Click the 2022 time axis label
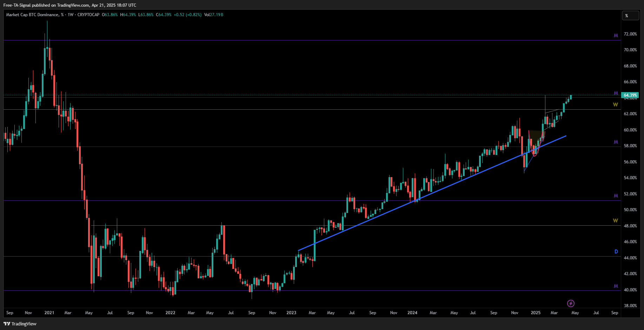The image size is (644, 330). [x=170, y=313]
